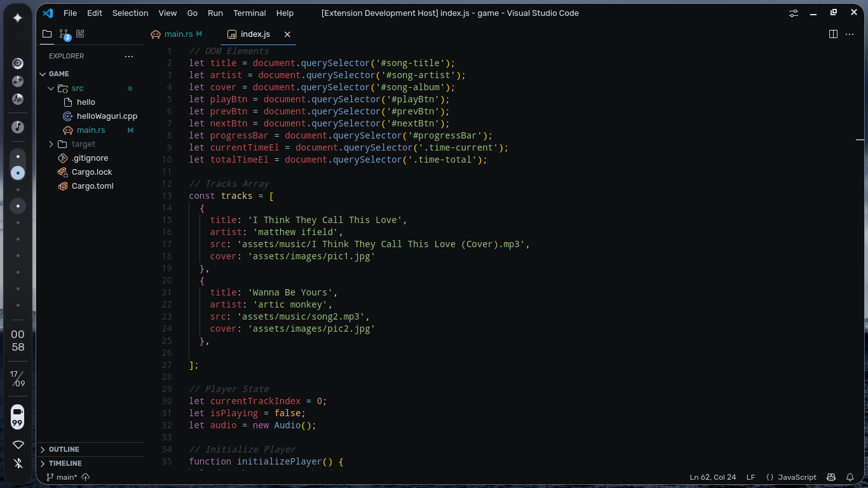Open notifications via the bell icon
868x488 pixels.
pyautogui.click(x=850, y=477)
